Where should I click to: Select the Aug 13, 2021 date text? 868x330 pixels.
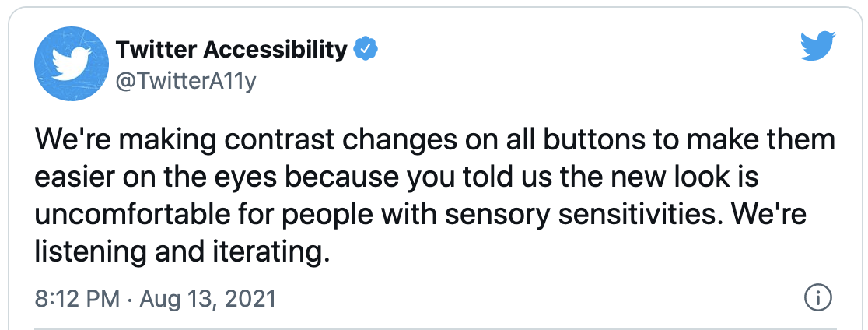208,300
